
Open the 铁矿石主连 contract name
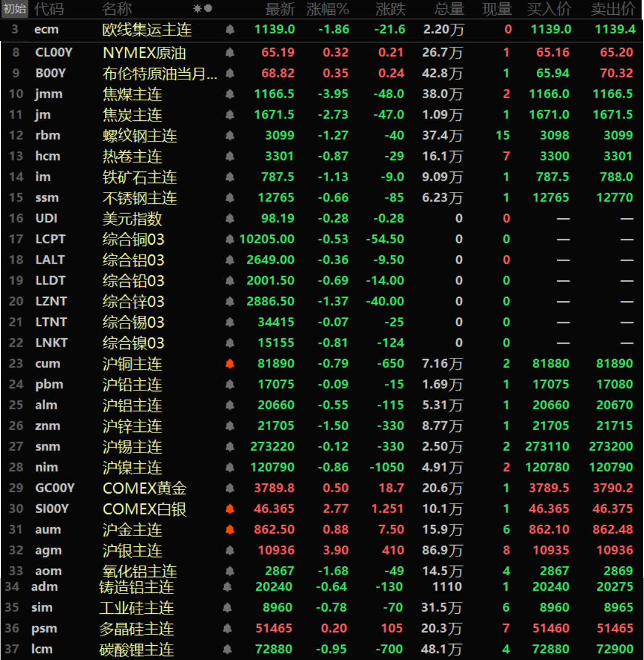coord(140,177)
